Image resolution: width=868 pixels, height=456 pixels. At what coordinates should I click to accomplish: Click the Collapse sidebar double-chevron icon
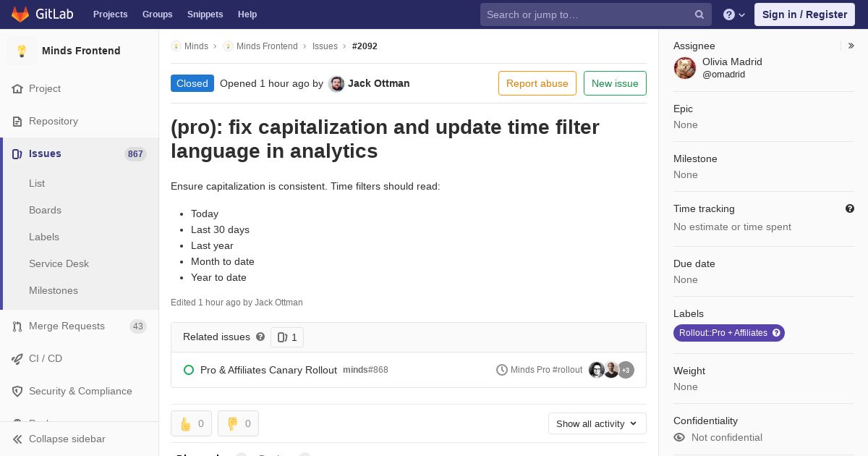(x=17, y=439)
